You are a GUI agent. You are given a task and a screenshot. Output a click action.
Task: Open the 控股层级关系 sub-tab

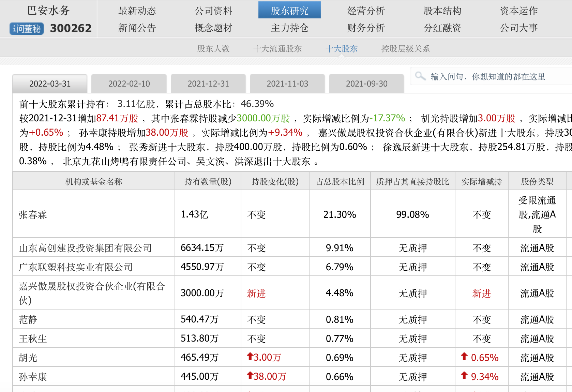(405, 49)
